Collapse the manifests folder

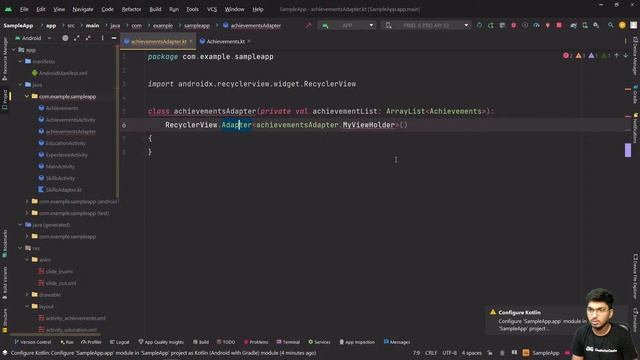20,61
